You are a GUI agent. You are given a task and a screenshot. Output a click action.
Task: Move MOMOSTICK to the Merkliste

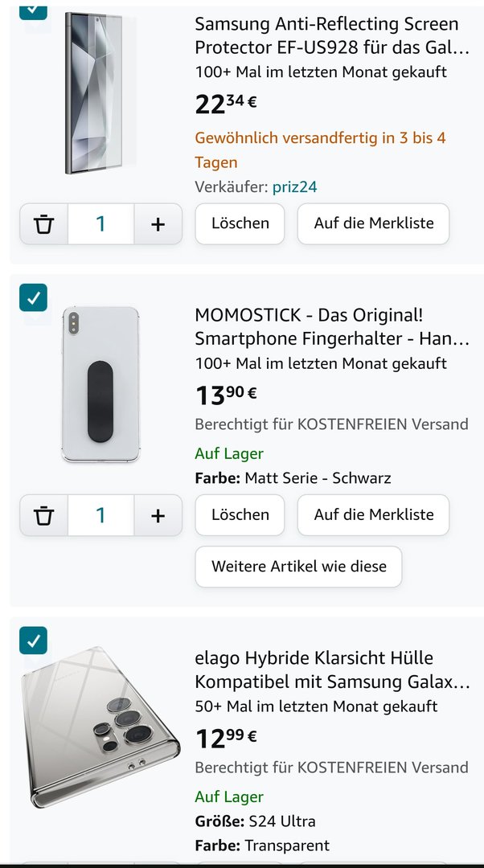pos(373,515)
